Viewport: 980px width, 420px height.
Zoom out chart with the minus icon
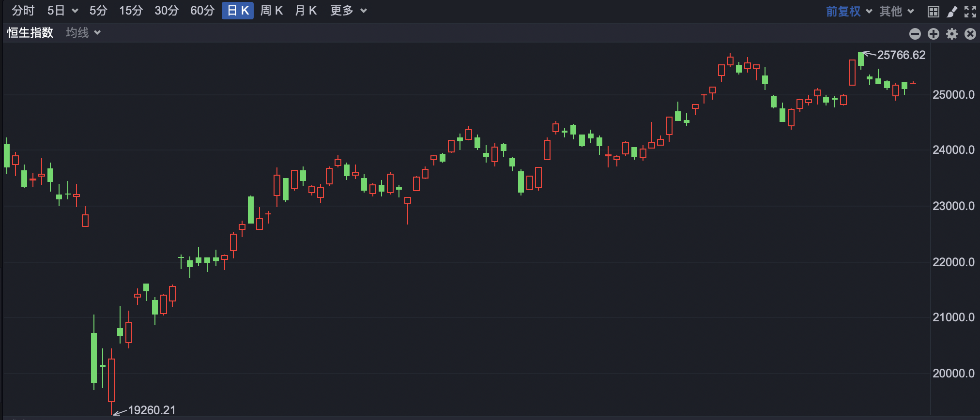pos(915,34)
